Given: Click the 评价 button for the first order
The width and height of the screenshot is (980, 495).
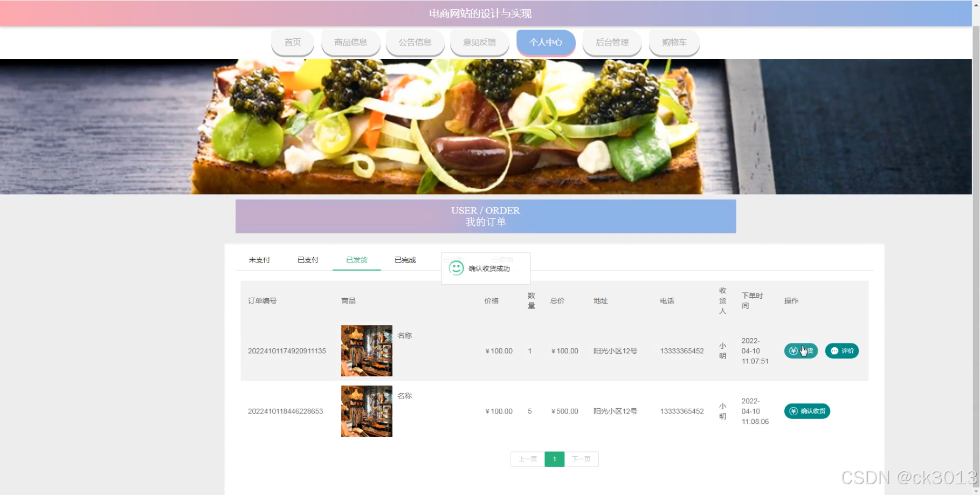Looking at the screenshot, I should click(841, 351).
